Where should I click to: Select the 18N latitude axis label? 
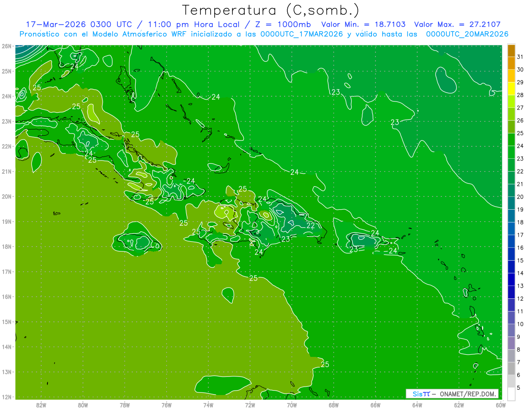[6, 247]
